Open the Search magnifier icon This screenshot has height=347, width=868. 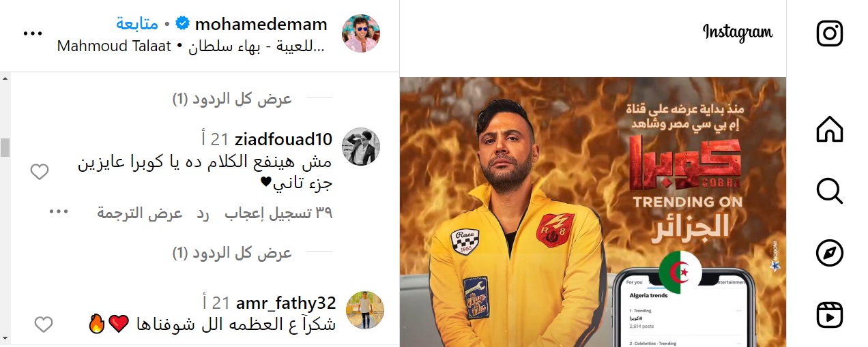829,192
